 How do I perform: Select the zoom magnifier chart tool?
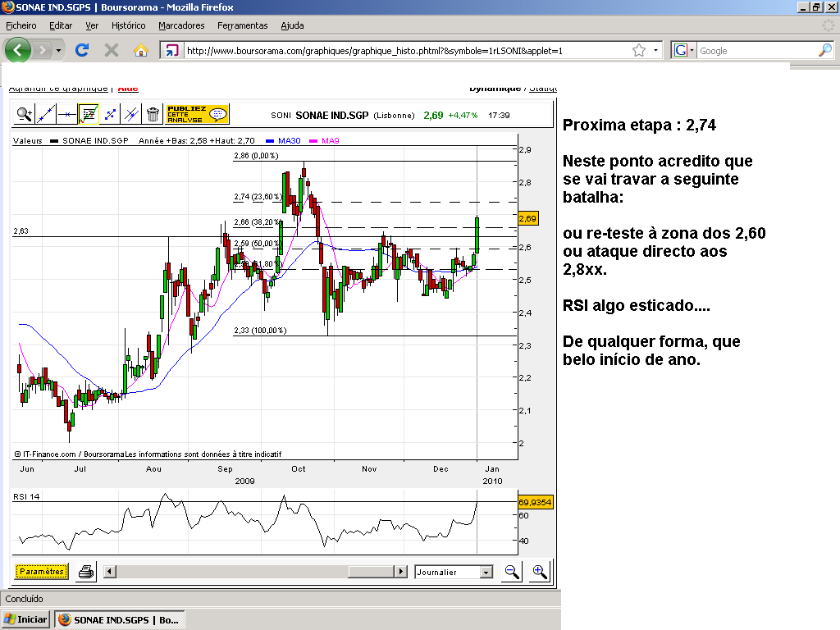tap(24, 114)
